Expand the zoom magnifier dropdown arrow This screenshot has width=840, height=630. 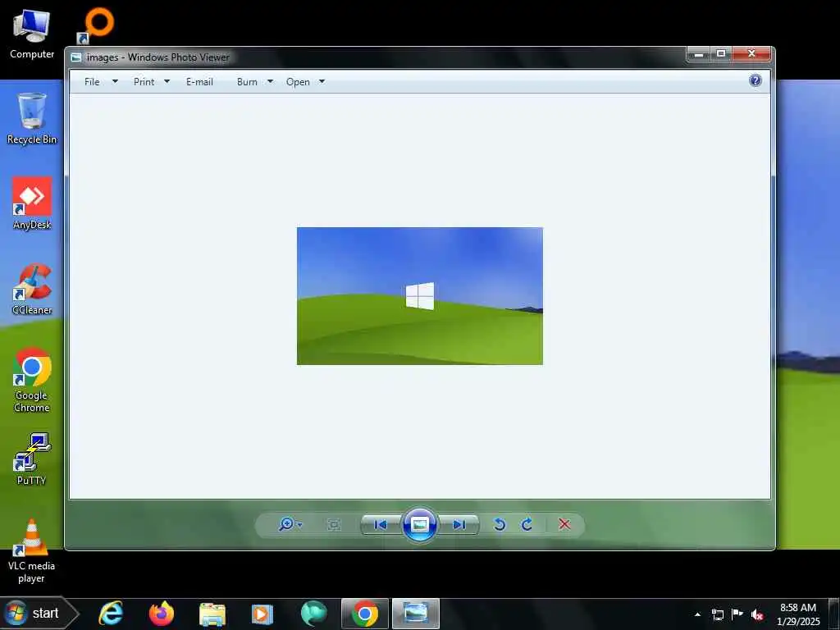(x=299, y=525)
